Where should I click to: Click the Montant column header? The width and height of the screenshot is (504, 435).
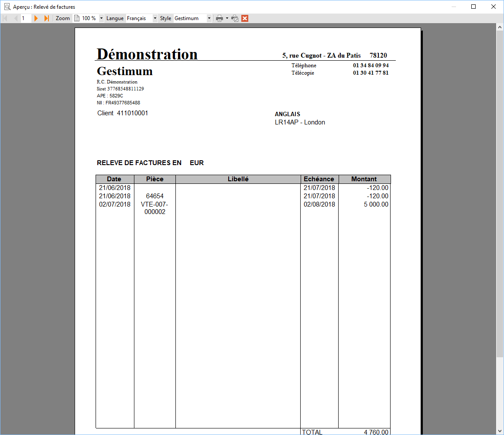pyautogui.click(x=364, y=179)
